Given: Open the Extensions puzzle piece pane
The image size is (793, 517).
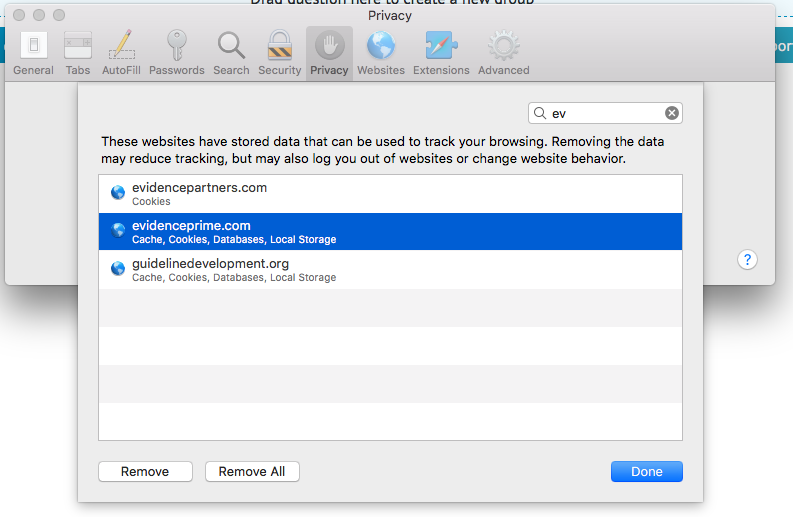Looking at the screenshot, I should coord(441,53).
